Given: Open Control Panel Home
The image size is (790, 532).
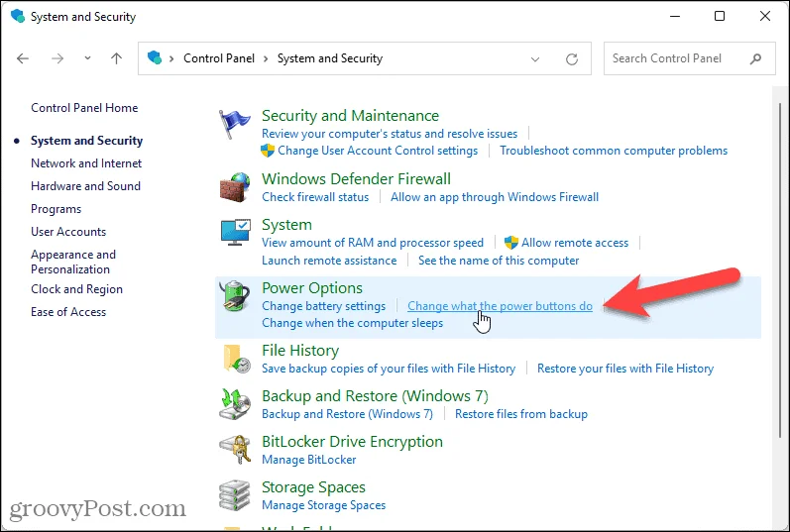Looking at the screenshot, I should (x=84, y=108).
